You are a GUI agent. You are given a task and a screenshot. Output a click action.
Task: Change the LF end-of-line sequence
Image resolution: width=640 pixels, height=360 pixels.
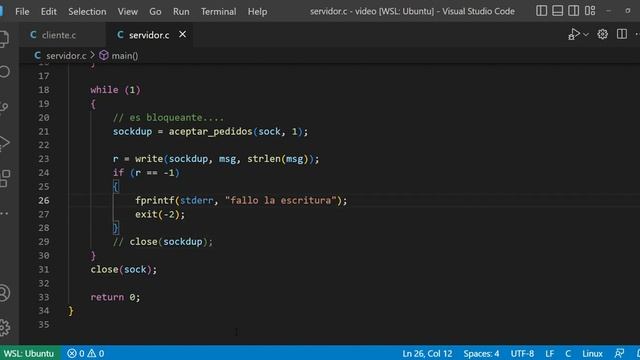[x=550, y=353]
